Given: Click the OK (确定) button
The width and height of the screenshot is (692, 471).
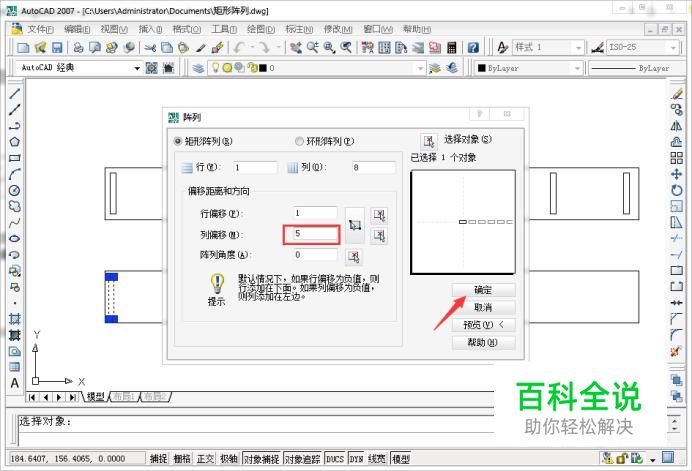Looking at the screenshot, I should (x=483, y=290).
